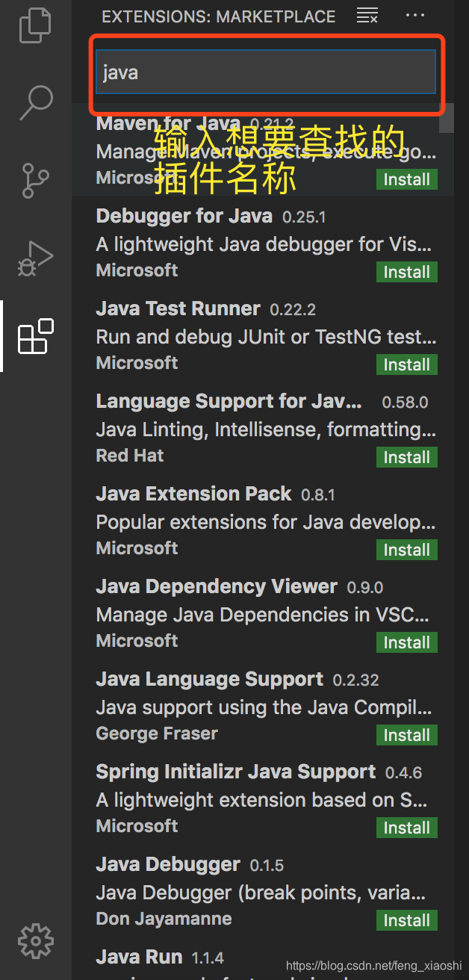Open the Explorer files icon
The image size is (469, 980).
pos(35,25)
